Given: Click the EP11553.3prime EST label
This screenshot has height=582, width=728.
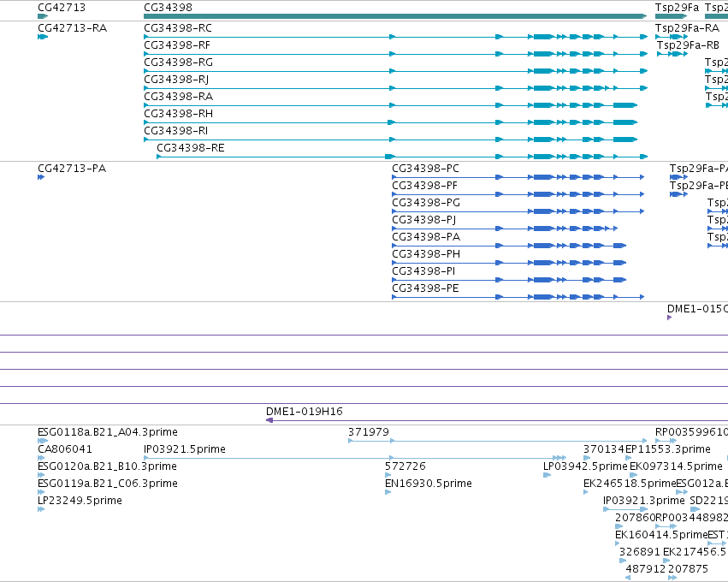Looking at the screenshot, I should 667,449.
